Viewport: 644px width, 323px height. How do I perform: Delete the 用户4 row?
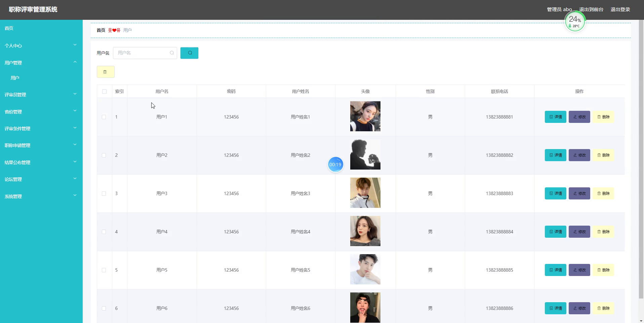coord(603,232)
